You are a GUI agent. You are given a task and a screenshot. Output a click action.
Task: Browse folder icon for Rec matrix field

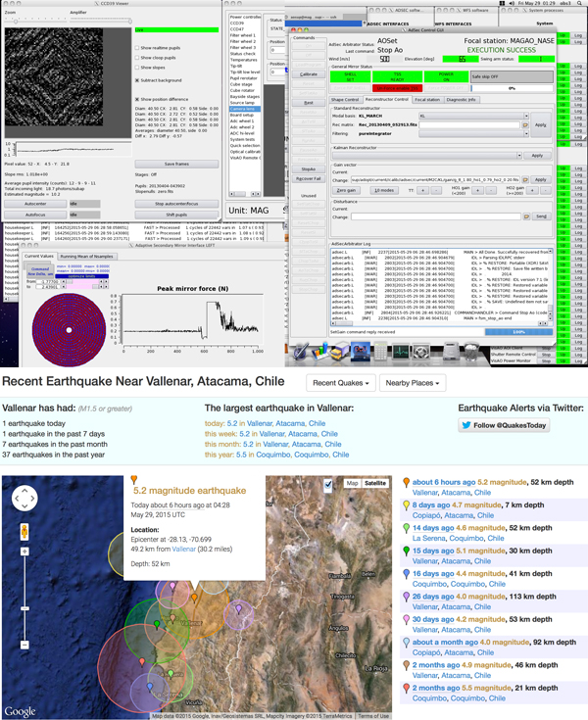tap(525, 125)
